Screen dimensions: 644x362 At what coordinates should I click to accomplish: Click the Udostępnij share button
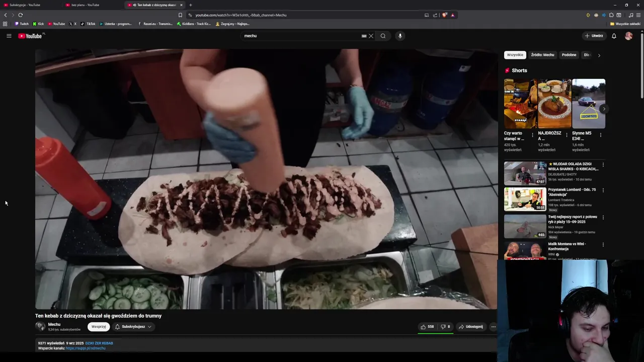470,327
